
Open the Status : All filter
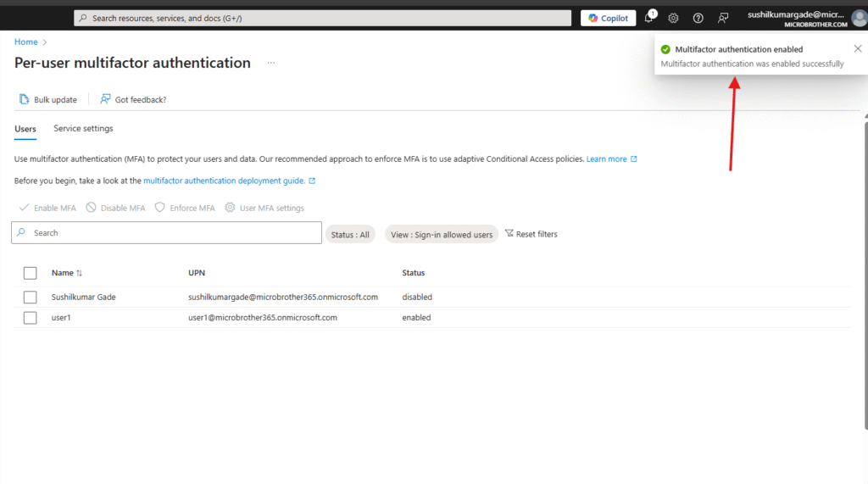[350, 235]
